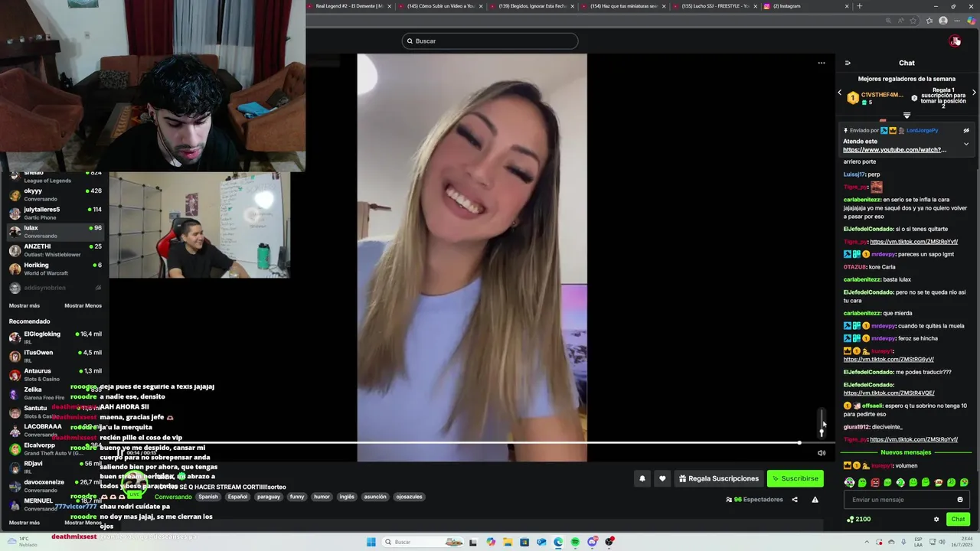
Task: Click the green Chat send button
Action: tap(958, 519)
